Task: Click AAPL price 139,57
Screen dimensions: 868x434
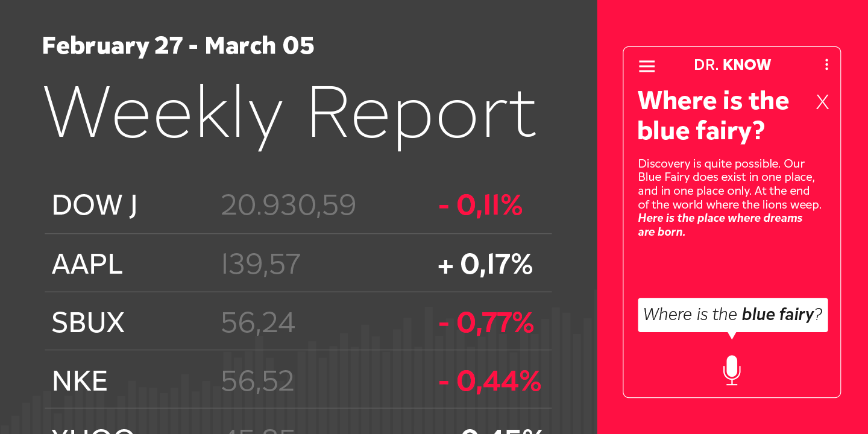Action: point(261,265)
